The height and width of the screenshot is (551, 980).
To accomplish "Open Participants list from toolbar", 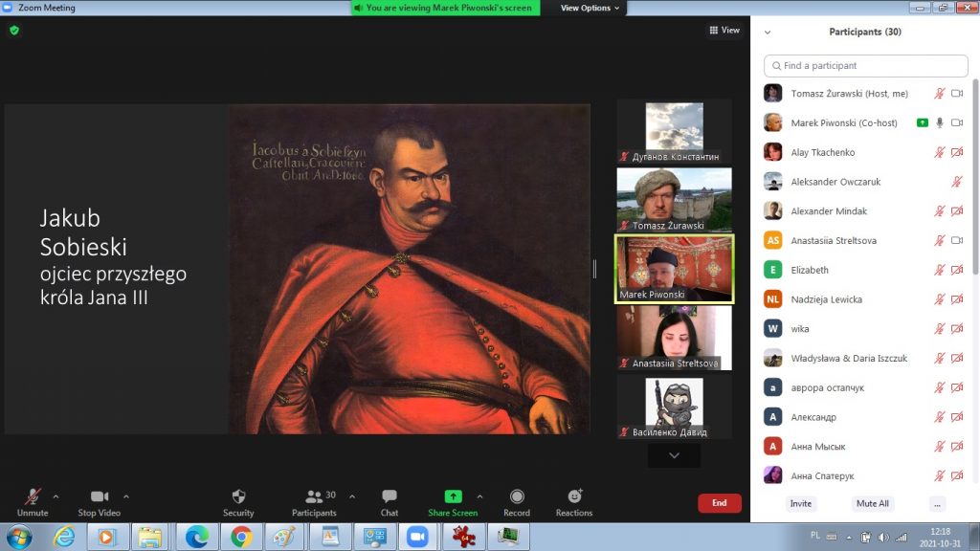I will click(314, 497).
